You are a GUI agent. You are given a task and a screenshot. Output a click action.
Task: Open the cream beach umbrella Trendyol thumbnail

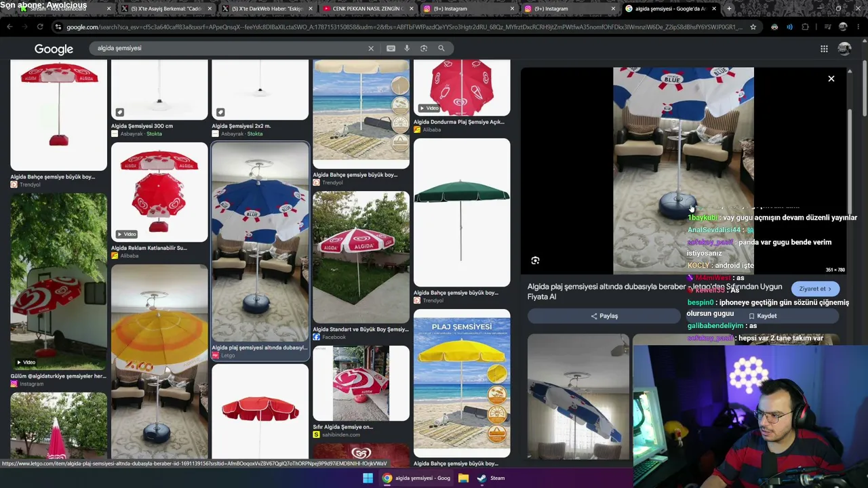(361, 114)
